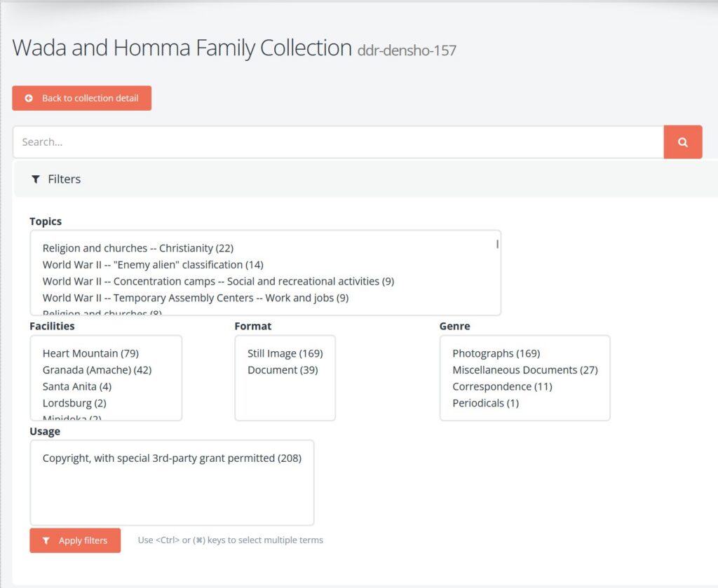Select "Correspondence (11)" in the Genre list

point(502,386)
